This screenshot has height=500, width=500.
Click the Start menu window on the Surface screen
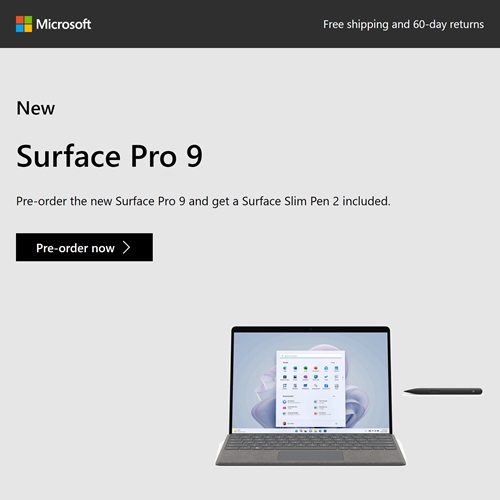(310, 389)
